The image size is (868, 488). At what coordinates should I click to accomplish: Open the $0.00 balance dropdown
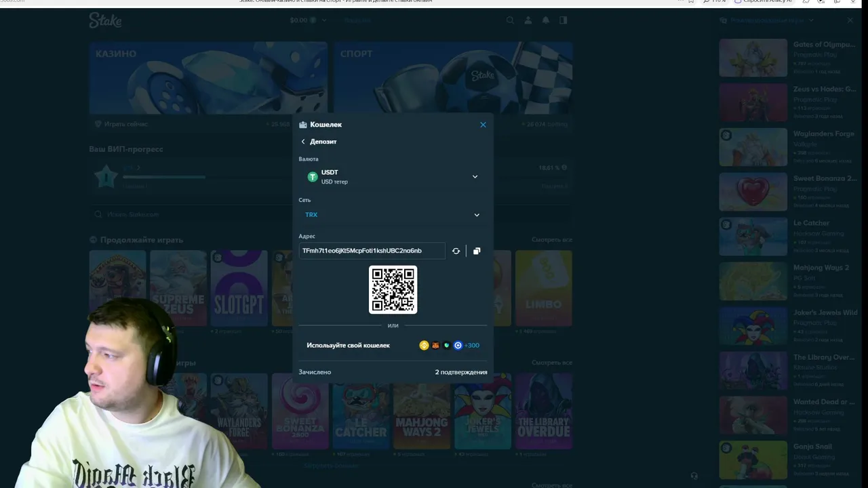point(309,20)
